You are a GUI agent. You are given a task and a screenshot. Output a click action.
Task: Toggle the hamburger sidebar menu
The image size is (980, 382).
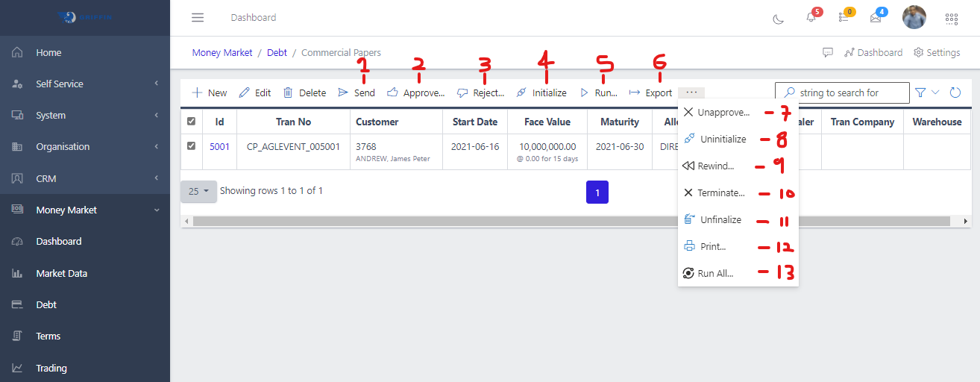coord(197,17)
